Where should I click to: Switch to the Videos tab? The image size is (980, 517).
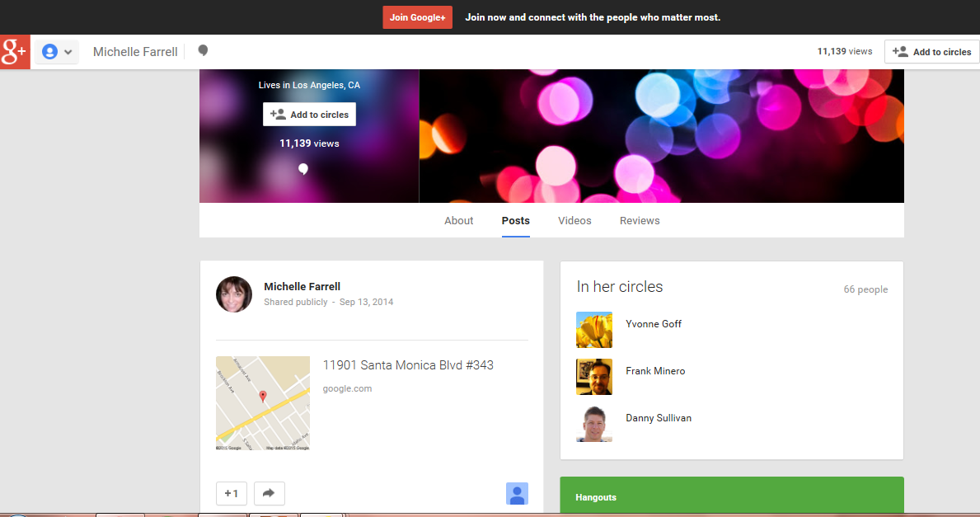[574, 221]
